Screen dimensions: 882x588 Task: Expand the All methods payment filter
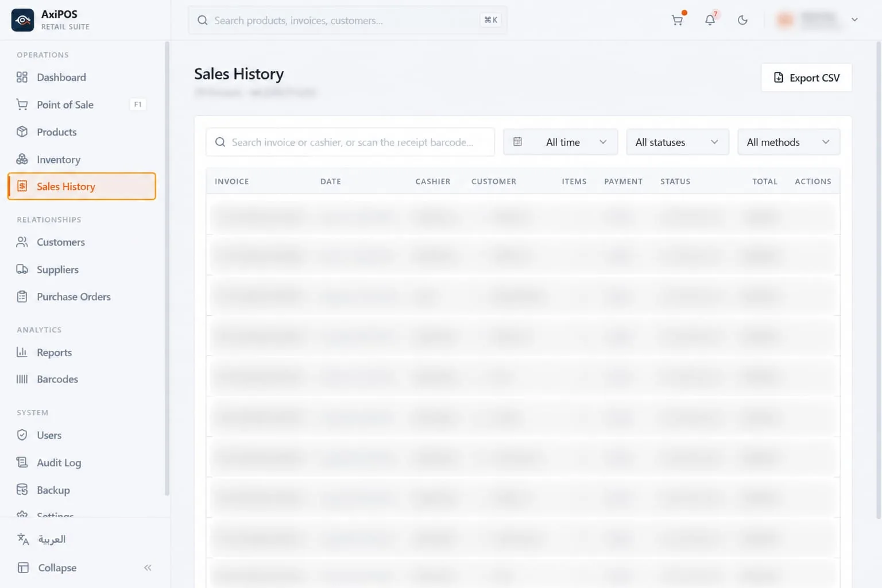[788, 142]
